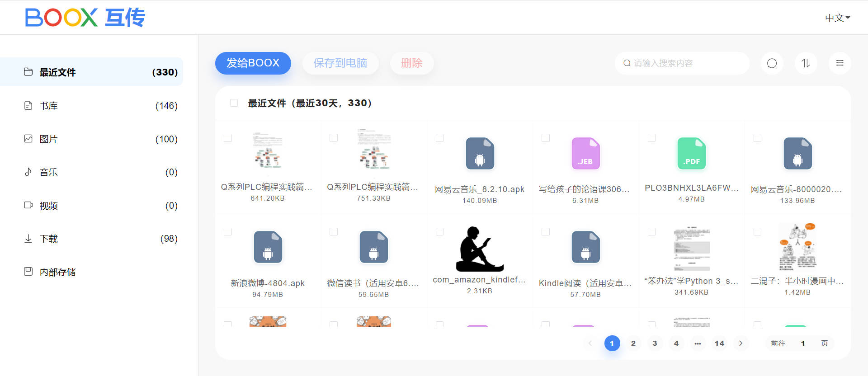
Task: Open the purple JEB file icon
Action: point(585,154)
